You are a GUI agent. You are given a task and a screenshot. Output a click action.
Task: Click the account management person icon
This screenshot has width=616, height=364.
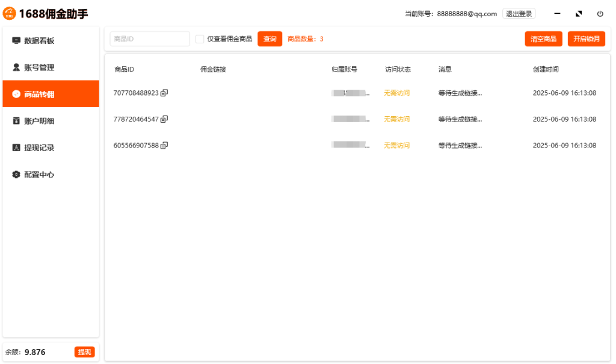(16, 67)
